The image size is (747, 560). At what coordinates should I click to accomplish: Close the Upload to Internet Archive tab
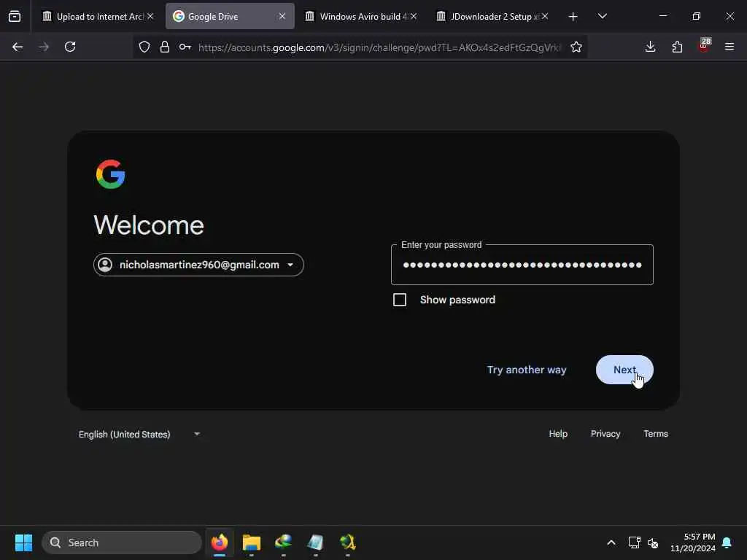[x=150, y=16]
